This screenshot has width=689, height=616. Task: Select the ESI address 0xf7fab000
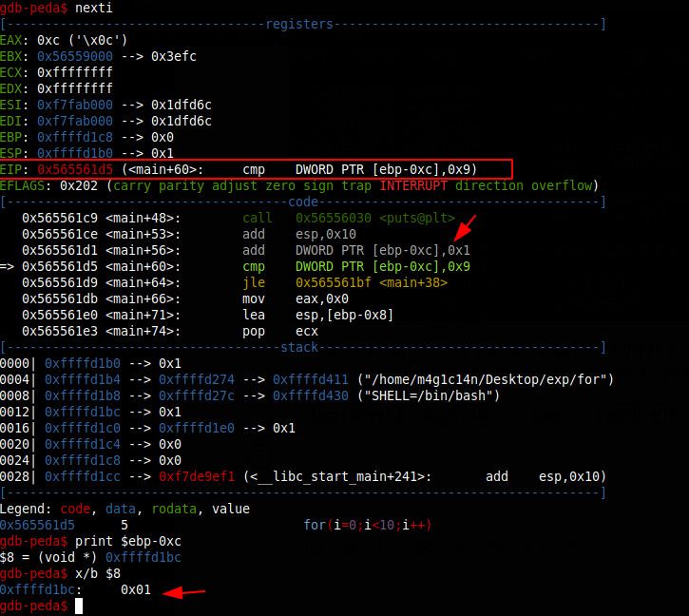coord(75,106)
